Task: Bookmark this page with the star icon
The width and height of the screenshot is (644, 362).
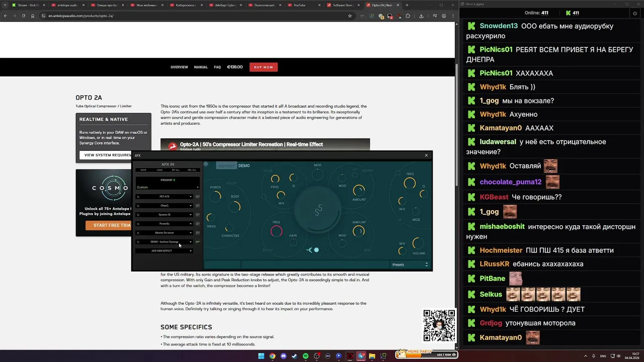Action: click(350, 16)
